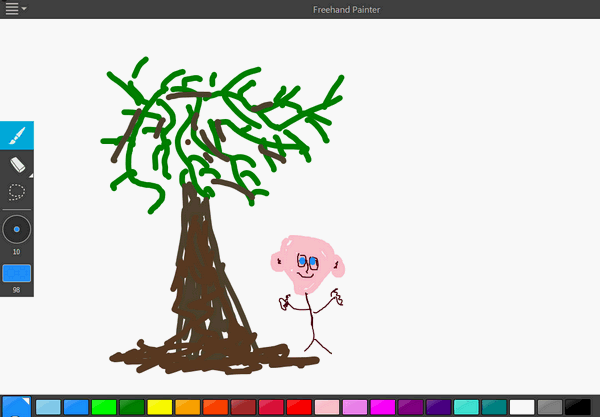Viewport: 600px width, 417px height.
Task: Pick the yellow swatch
Action: click(160, 407)
